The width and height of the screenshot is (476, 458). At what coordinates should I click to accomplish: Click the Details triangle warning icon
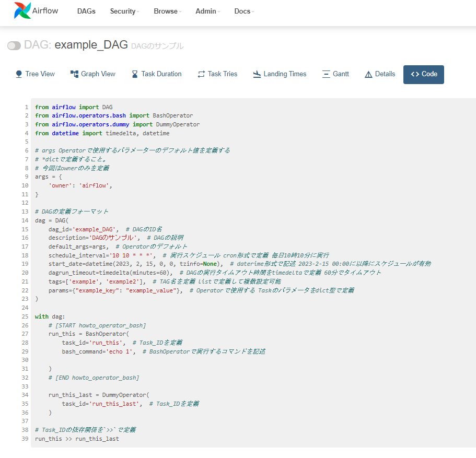point(367,74)
